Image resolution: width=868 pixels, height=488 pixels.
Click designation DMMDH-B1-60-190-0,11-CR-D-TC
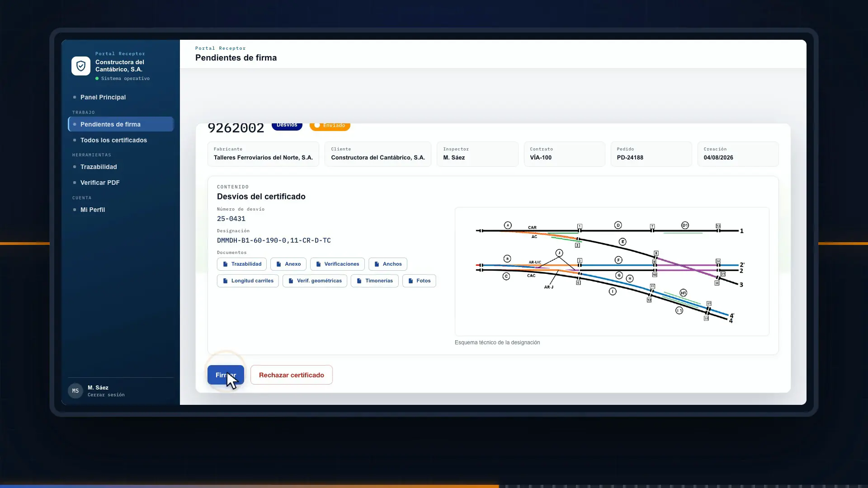274,240
